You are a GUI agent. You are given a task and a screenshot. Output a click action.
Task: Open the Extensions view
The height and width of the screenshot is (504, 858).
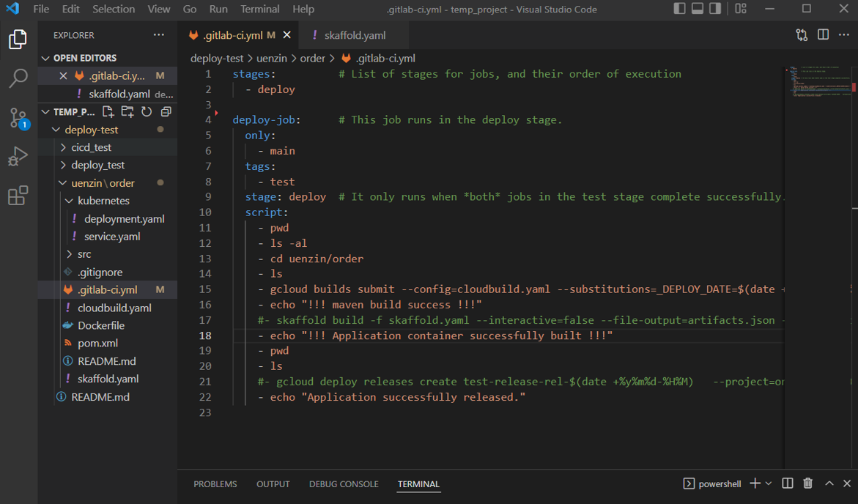pyautogui.click(x=18, y=196)
